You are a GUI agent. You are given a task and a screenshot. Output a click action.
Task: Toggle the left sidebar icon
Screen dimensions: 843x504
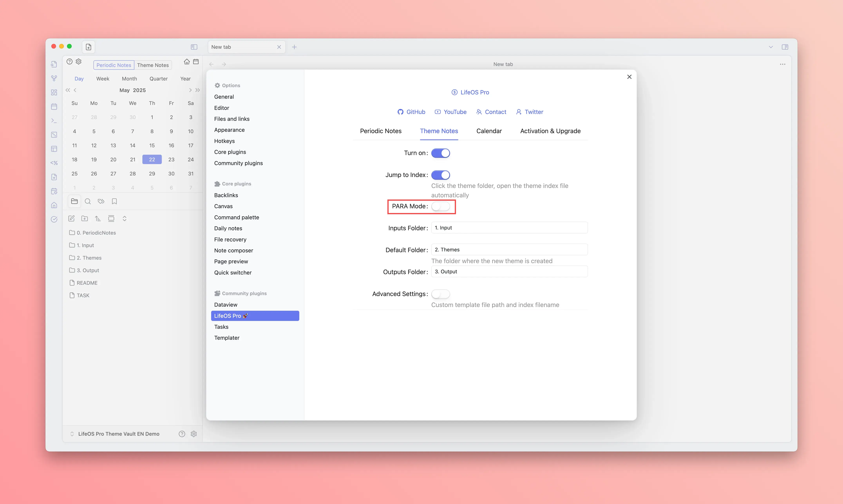tap(194, 47)
